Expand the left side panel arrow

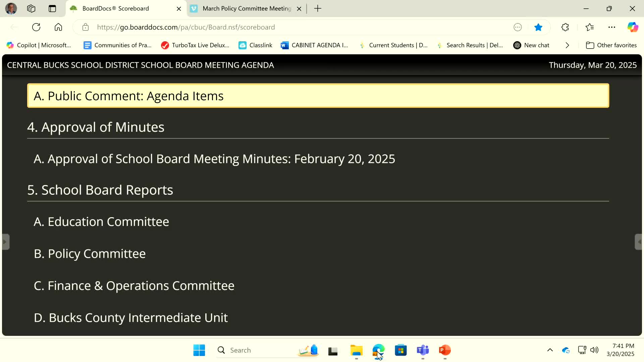(5, 242)
